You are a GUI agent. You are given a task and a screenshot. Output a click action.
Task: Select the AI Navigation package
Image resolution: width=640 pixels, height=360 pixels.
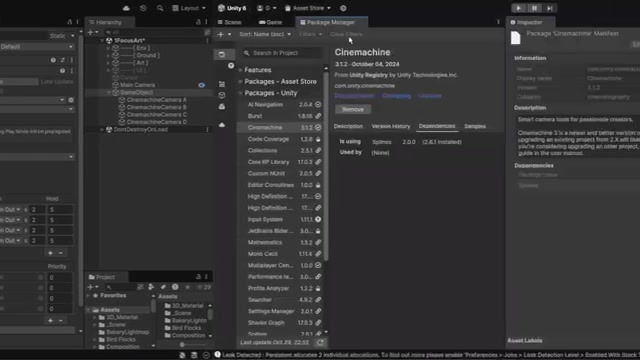pyautogui.click(x=280, y=104)
